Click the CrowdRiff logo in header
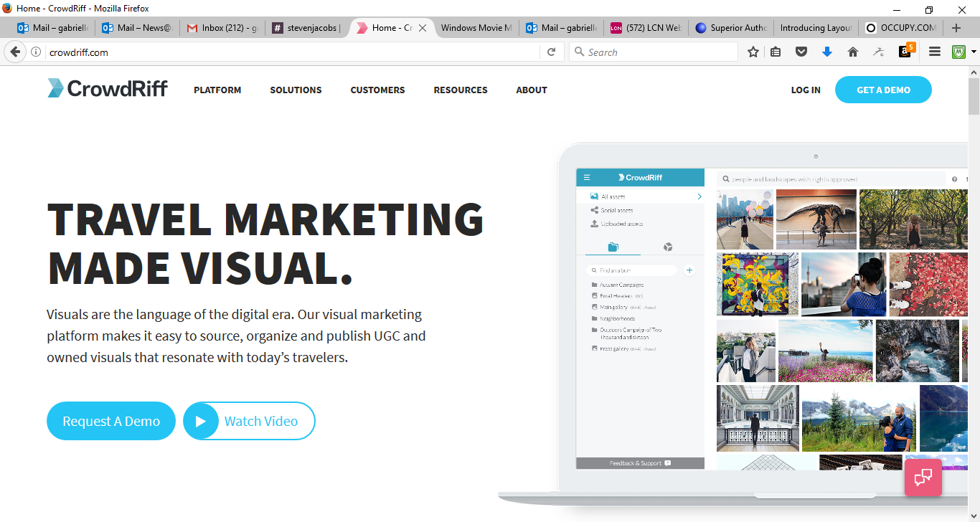 point(108,88)
